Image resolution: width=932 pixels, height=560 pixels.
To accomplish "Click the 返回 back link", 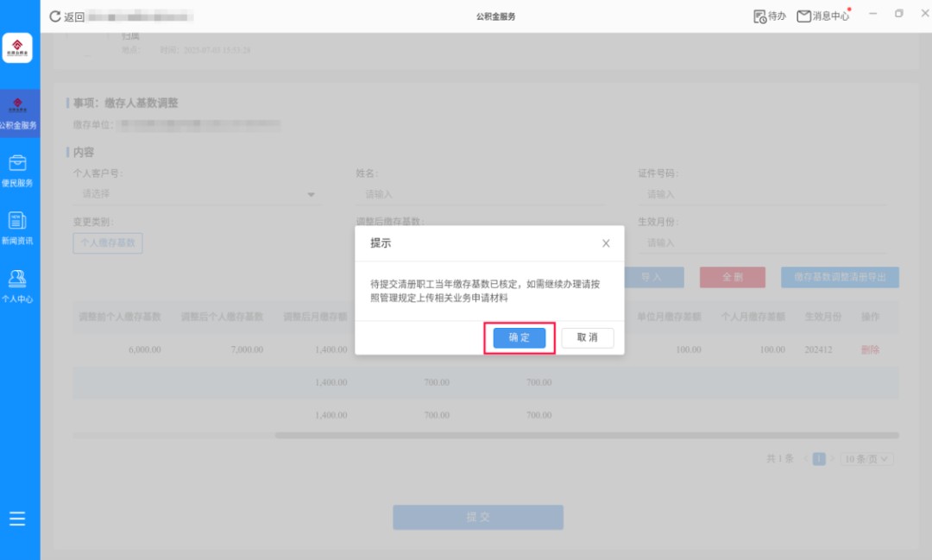I will (74, 16).
